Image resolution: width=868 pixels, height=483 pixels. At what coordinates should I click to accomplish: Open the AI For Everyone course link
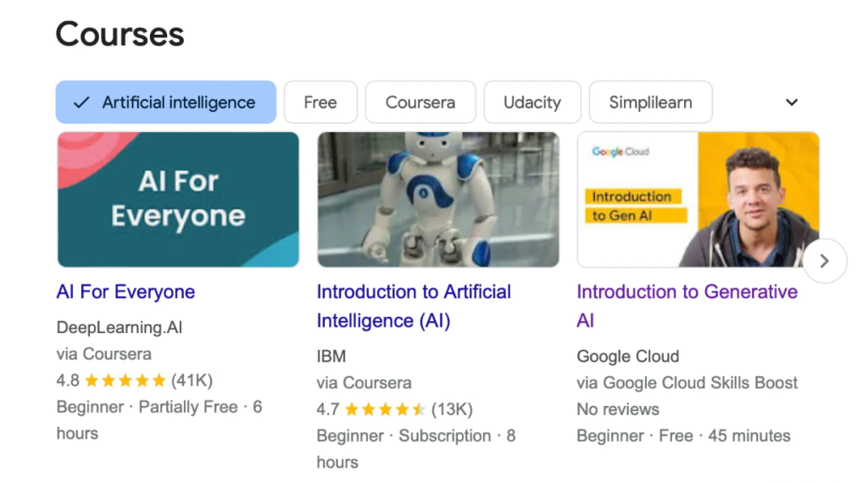point(125,292)
